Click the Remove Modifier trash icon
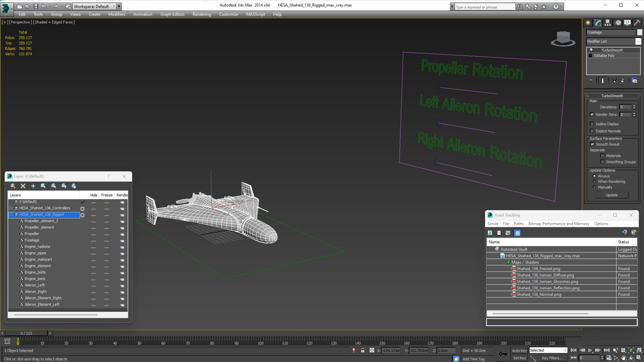The image size is (644, 362). [623, 81]
